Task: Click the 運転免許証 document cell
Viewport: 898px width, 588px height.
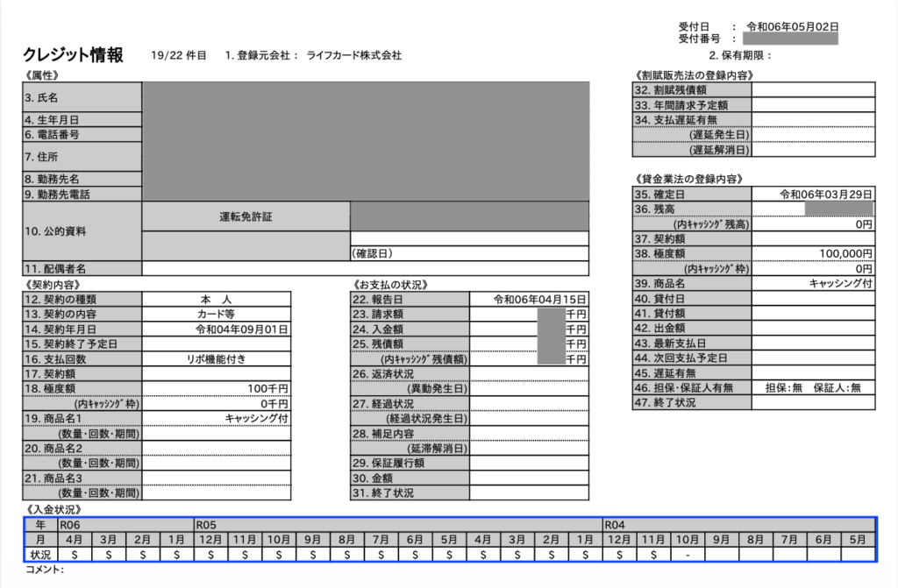Action: [x=246, y=216]
